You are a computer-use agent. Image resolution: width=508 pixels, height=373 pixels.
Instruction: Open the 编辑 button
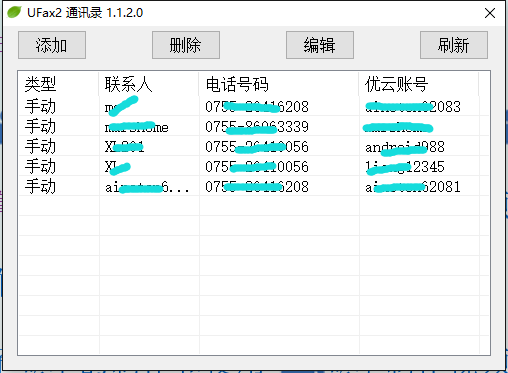[x=320, y=45]
